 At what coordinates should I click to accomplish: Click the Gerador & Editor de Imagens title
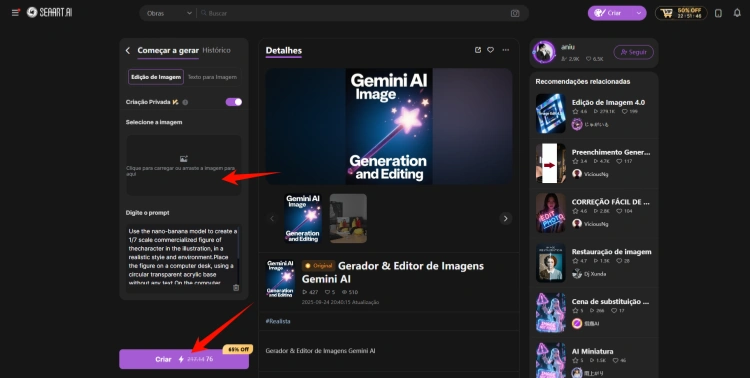[x=393, y=272]
